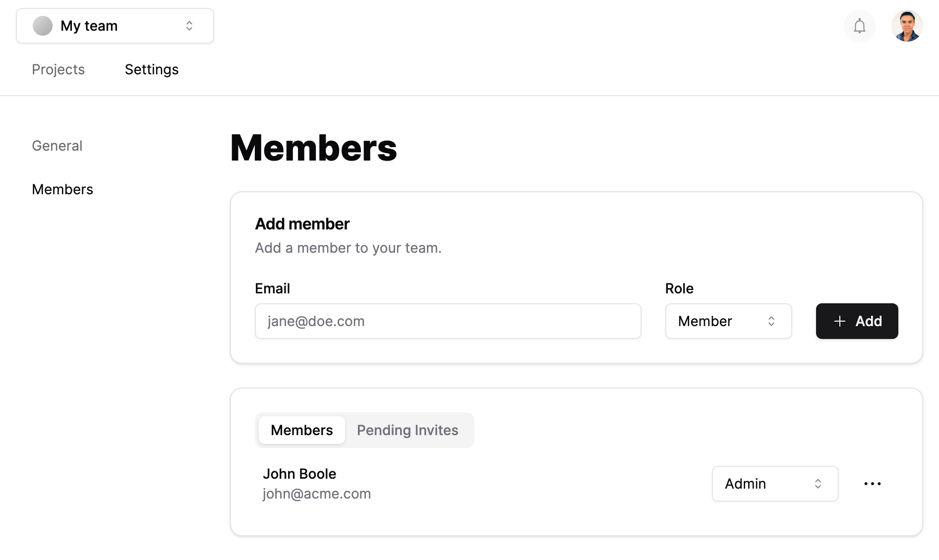Change John Boole's Admin role dropdown
939x560 pixels.
click(x=775, y=484)
